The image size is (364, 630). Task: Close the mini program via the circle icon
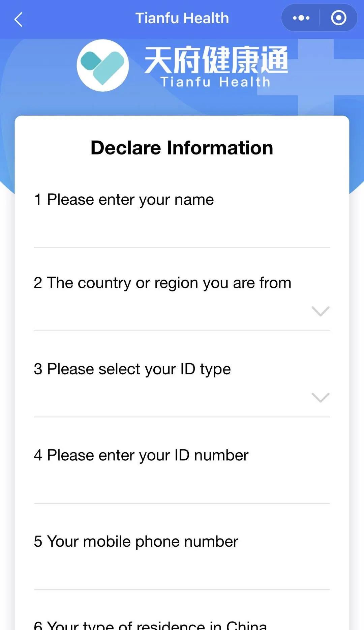338,18
